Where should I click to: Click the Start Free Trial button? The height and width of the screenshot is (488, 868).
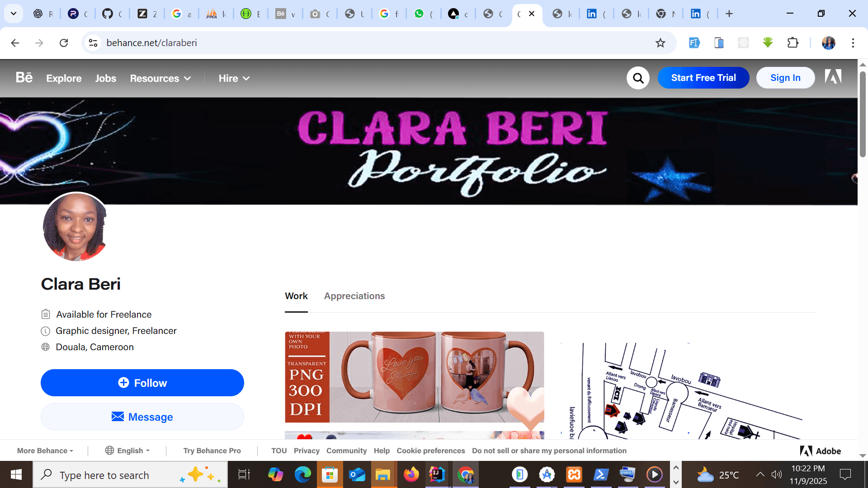[703, 78]
